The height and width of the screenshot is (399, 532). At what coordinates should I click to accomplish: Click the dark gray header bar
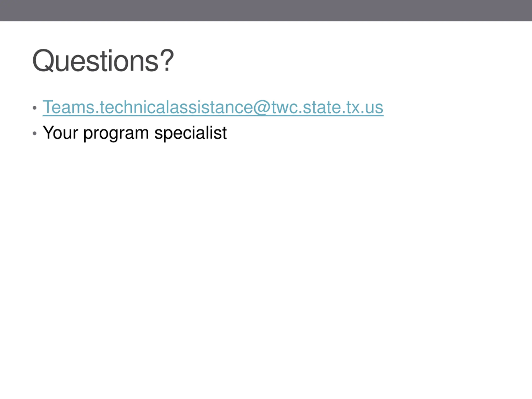coord(266,11)
